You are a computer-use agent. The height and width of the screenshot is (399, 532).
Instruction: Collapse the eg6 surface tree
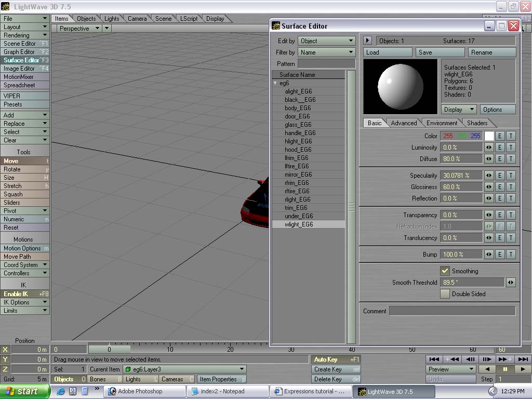(x=275, y=83)
